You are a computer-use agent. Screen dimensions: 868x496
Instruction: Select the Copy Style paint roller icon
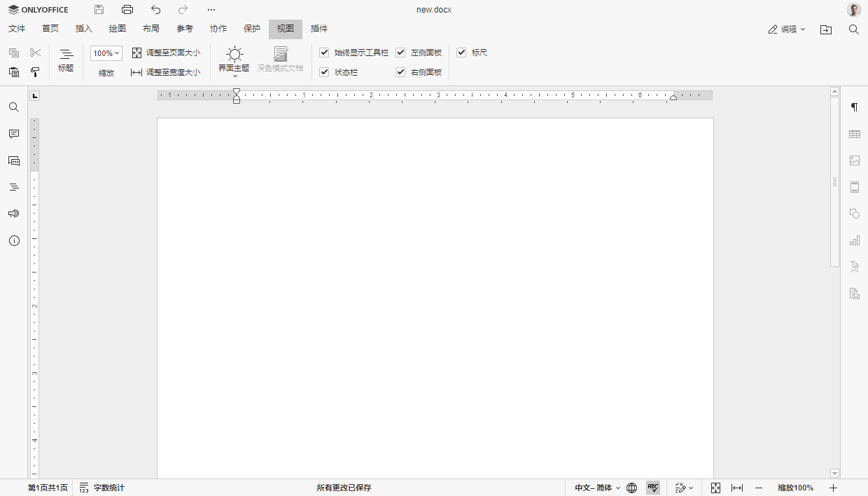(36, 72)
